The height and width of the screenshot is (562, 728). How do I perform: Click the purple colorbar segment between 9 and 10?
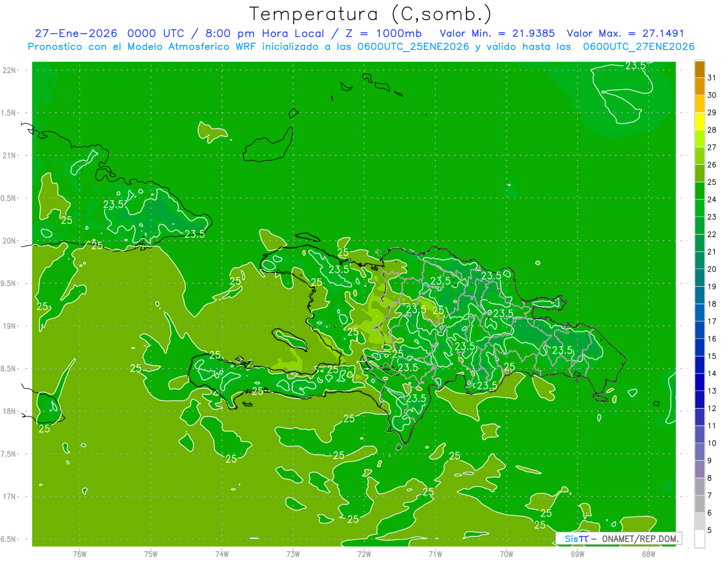click(699, 452)
